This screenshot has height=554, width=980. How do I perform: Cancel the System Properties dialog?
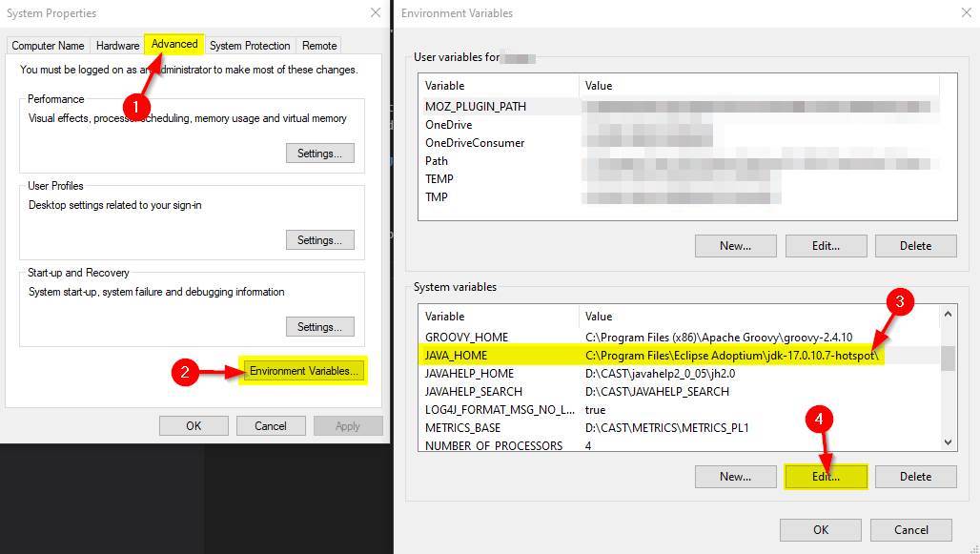click(x=271, y=426)
